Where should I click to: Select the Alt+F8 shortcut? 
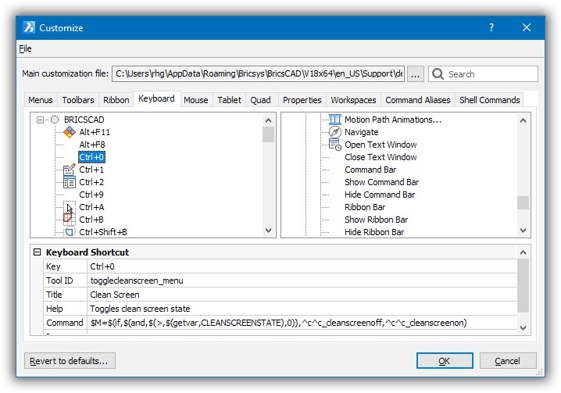(92, 145)
